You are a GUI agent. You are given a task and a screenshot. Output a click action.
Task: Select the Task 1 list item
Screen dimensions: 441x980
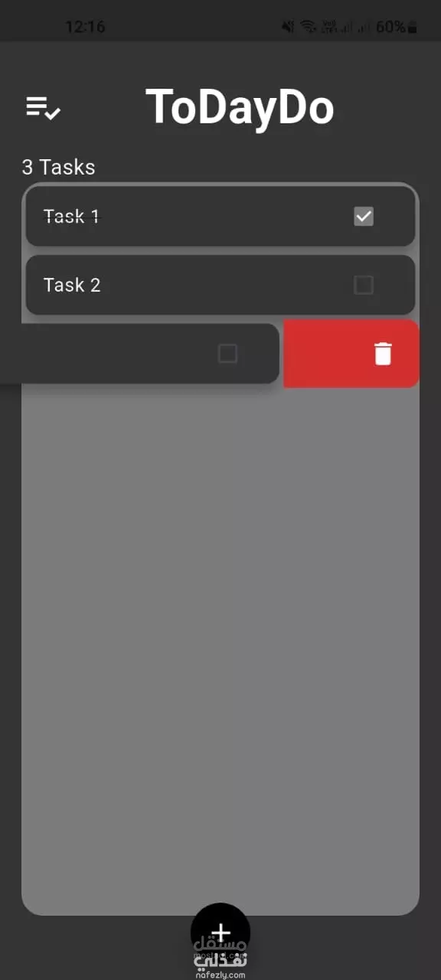(x=220, y=217)
